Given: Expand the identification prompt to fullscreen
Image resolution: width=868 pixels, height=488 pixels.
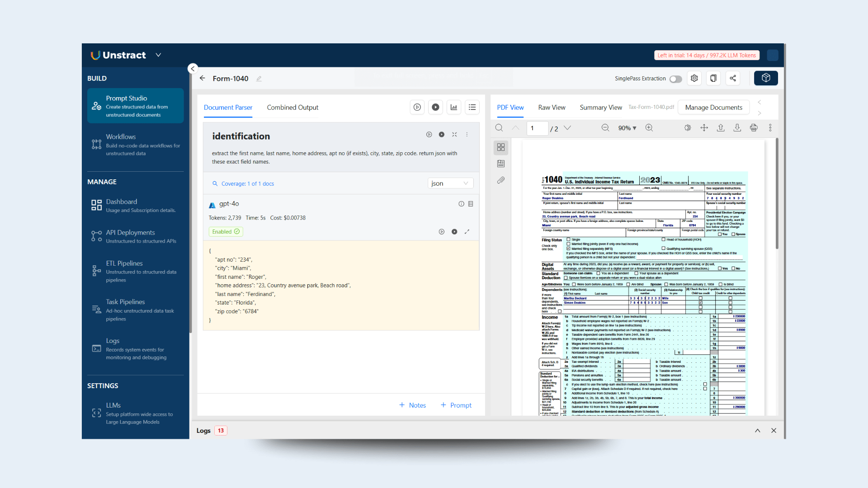Looking at the screenshot, I should tap(454, 134).
